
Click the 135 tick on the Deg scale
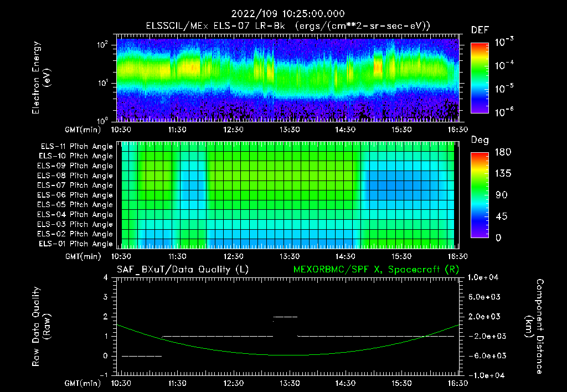[x=503, y=174]
